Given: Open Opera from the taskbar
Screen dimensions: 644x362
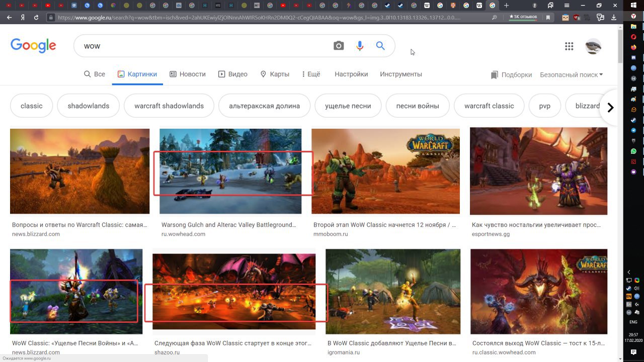Looking at the screenshot, I should pos(633,37).
